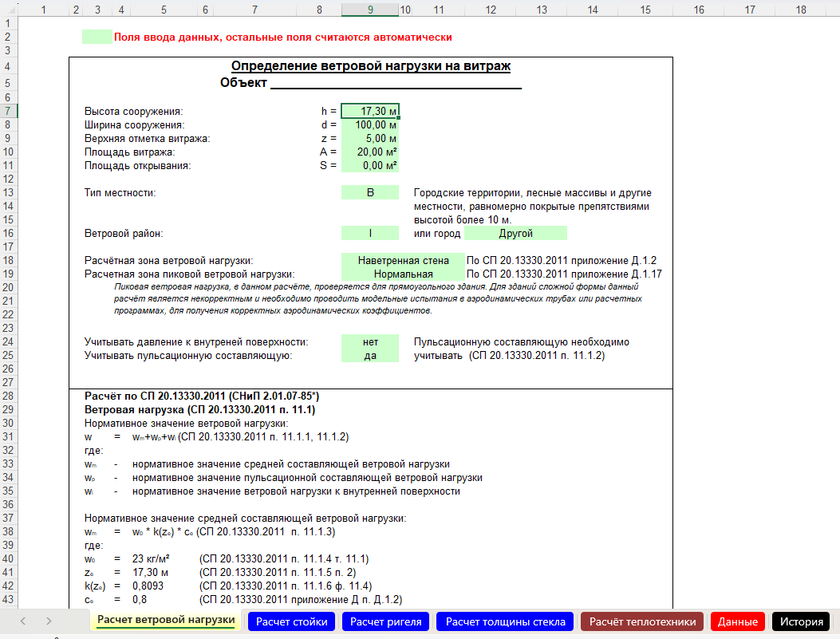The height and width of the screenshot is (639, 840).
Task: Click the green legend cell in row 2
Action: (97, 37)
